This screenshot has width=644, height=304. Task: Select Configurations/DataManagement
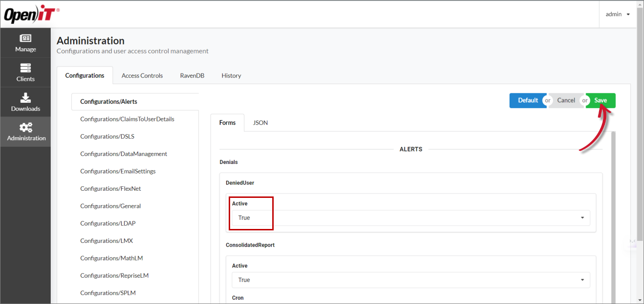[x=123, y=153]
